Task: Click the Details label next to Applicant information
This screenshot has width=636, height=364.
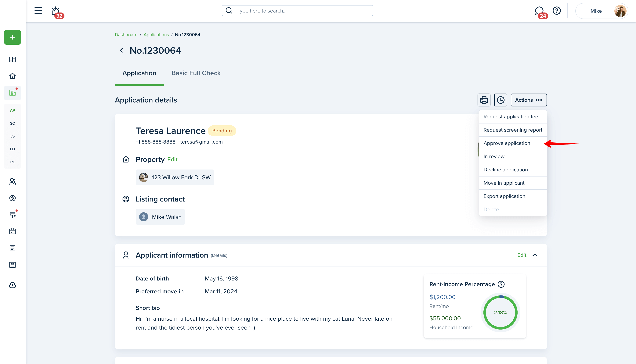Action: tap(219, 255)
